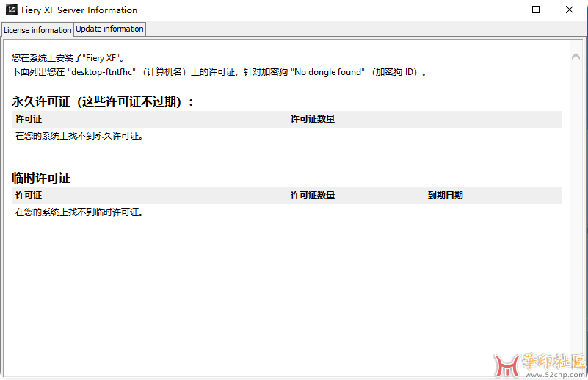Click the 在您的系统上找不到临时许可证 message
The image size is (588, 380).
click(x=79, y=212)
